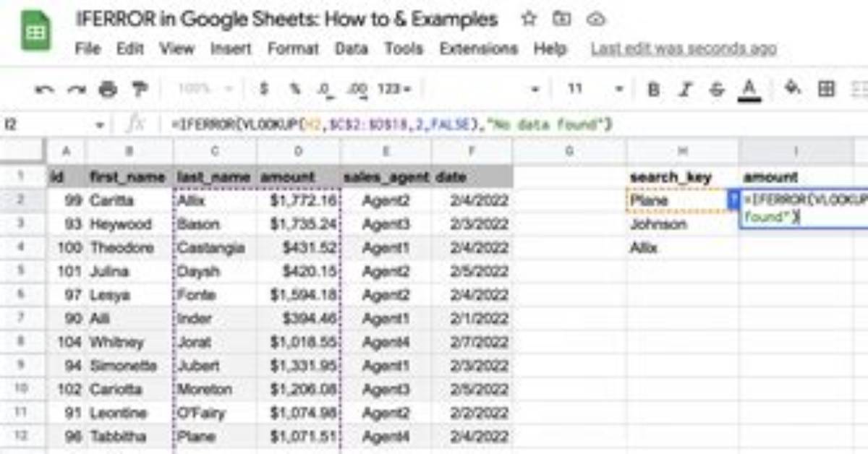Open the Help menu

click(550, 49)
